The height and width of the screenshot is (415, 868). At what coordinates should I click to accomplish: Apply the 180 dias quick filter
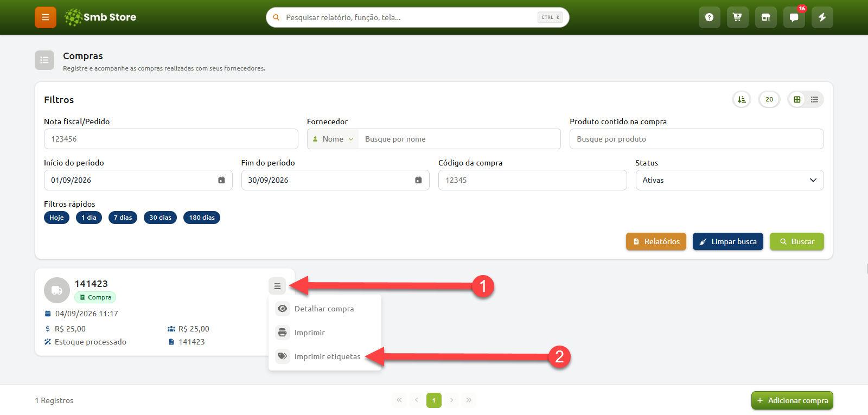click(x=202, y=218)
